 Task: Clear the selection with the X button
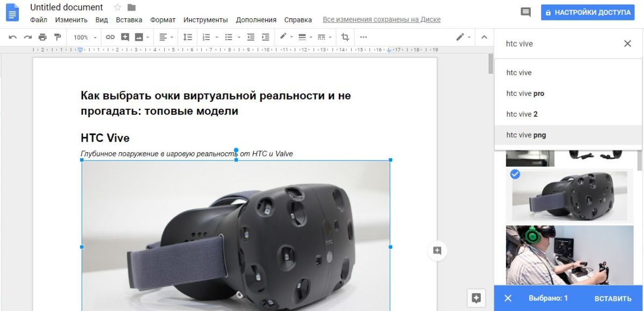pos(508,298)
